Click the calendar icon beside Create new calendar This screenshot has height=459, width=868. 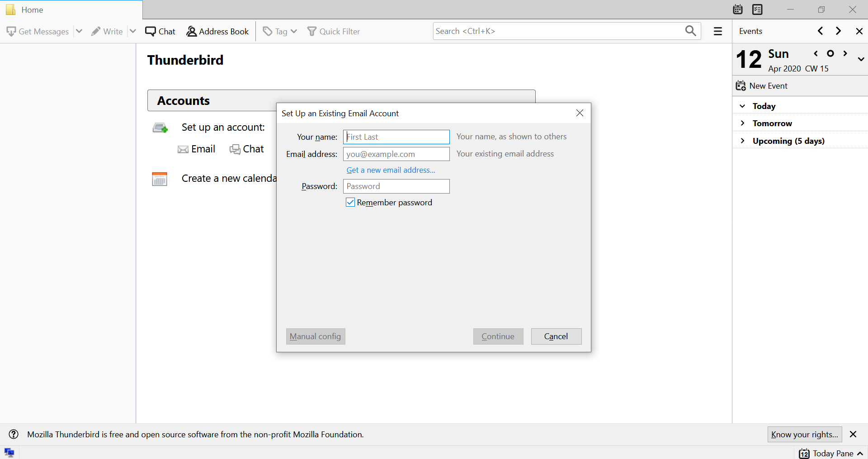click(x=160, y=179)
